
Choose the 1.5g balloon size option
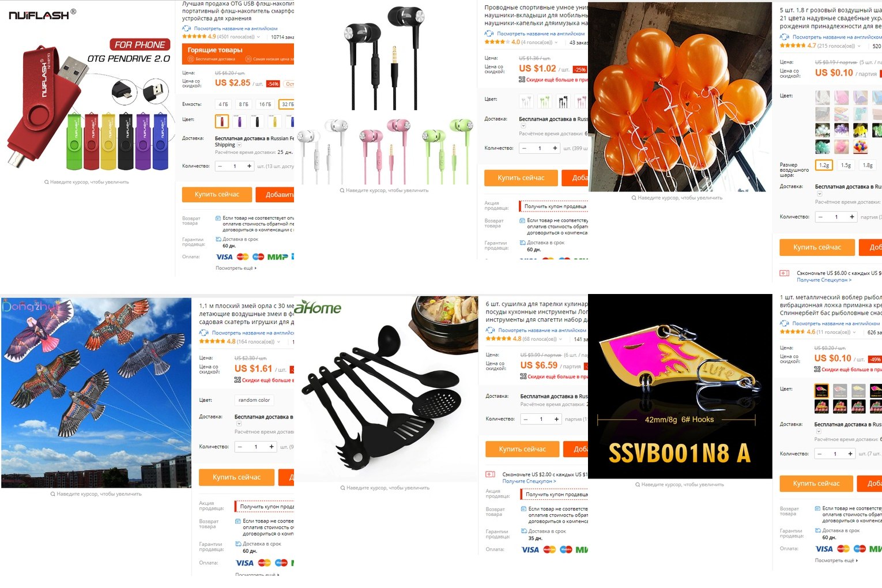click(x=846, y=165)
